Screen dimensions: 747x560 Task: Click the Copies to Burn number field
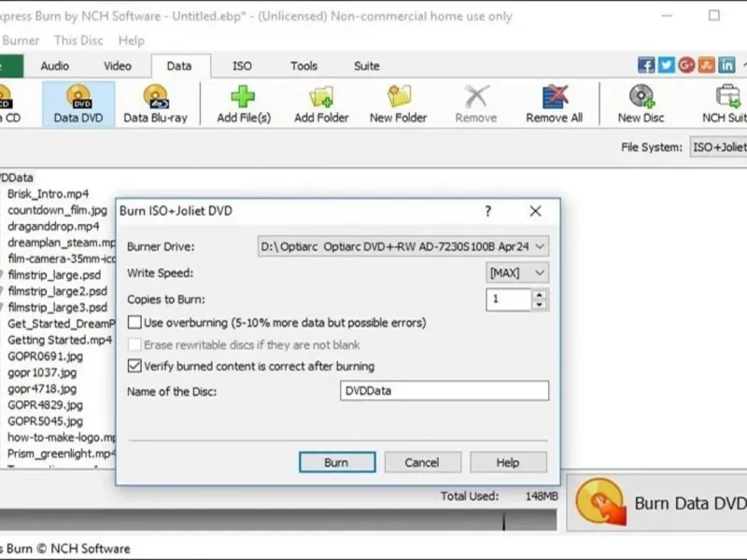pos(508,300)
